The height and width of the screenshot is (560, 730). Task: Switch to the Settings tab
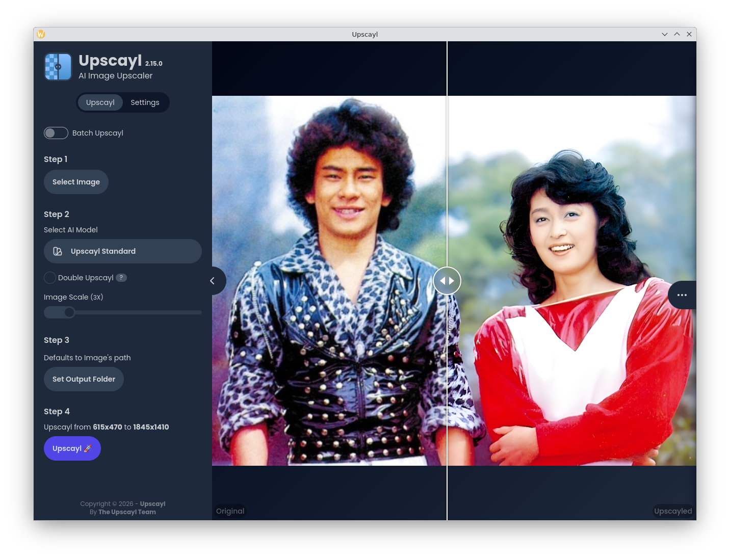click(x=145, y=102)
